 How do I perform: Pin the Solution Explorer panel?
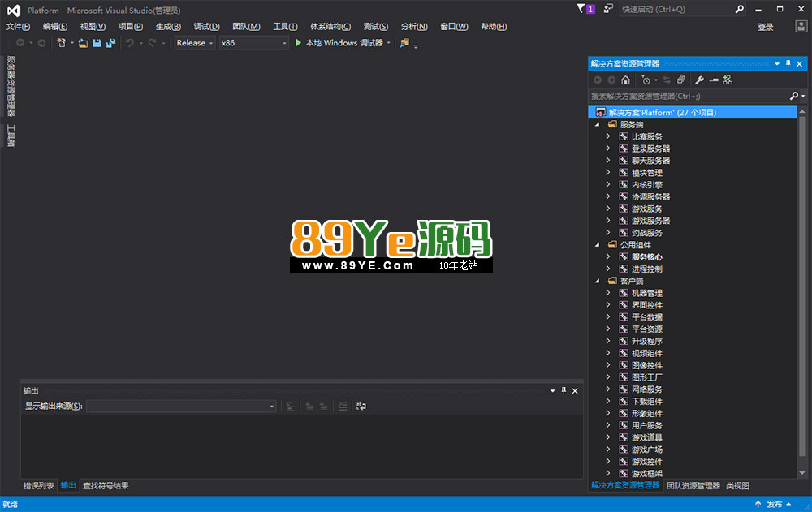coord(788,63)
